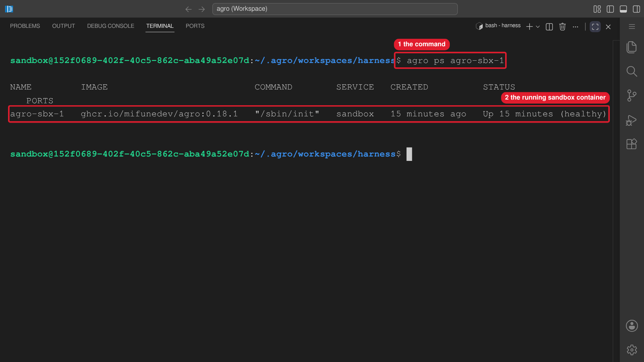This screenshot has width=644, height=362.
Task: Switch to the DEBUG CONSOLE tab
Action: pyautogui.click(x=111, y=26)
